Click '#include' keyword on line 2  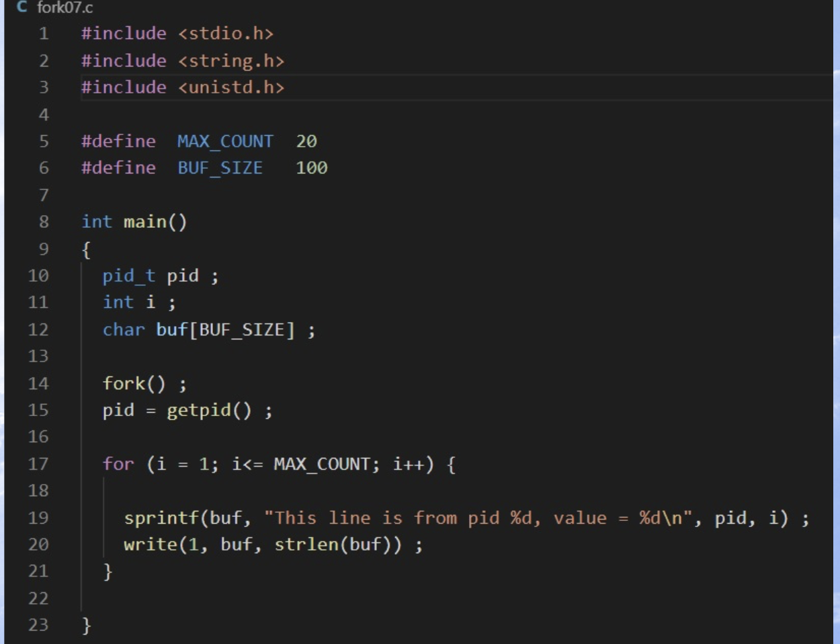click(x=124, y=61)
